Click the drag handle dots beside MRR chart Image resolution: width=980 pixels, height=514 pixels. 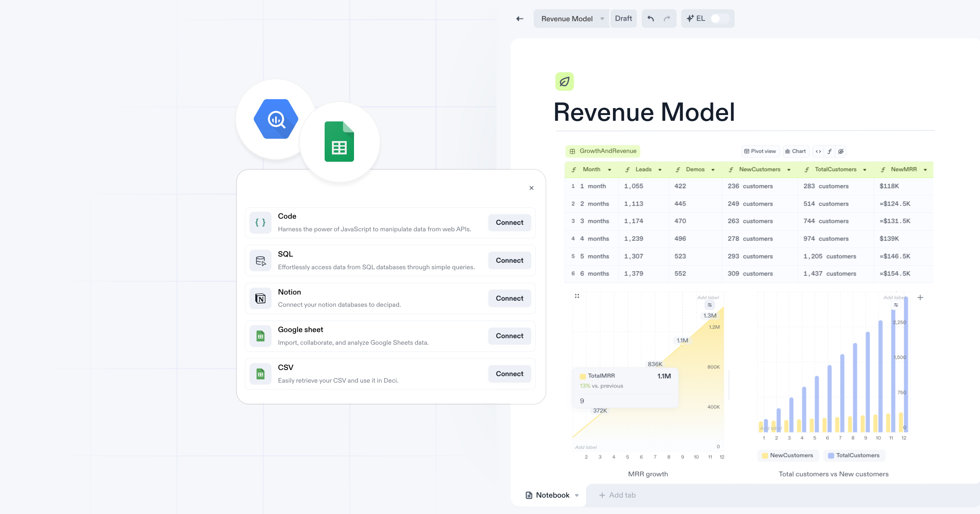pos(577,296)
